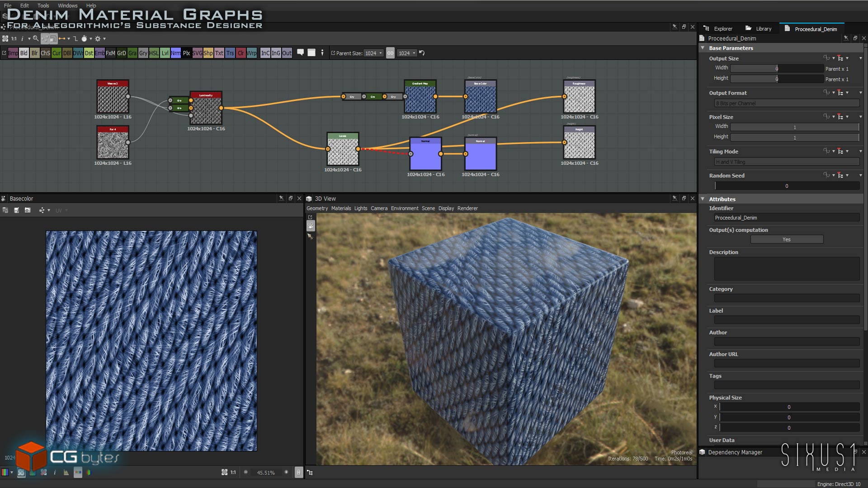Screen dimensions: 868x488
Task: Add a Curve node from the toolbar
Action: point(56,53)
